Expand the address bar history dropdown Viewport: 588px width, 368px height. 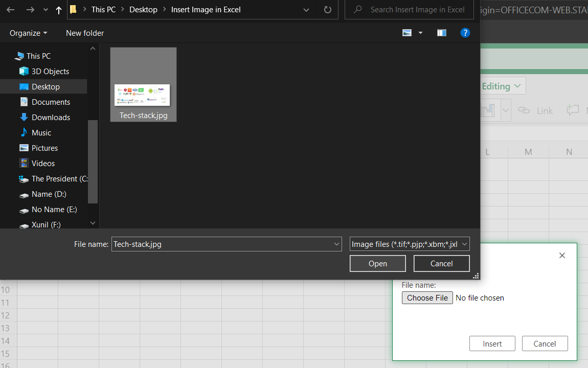tap(306, 10)
